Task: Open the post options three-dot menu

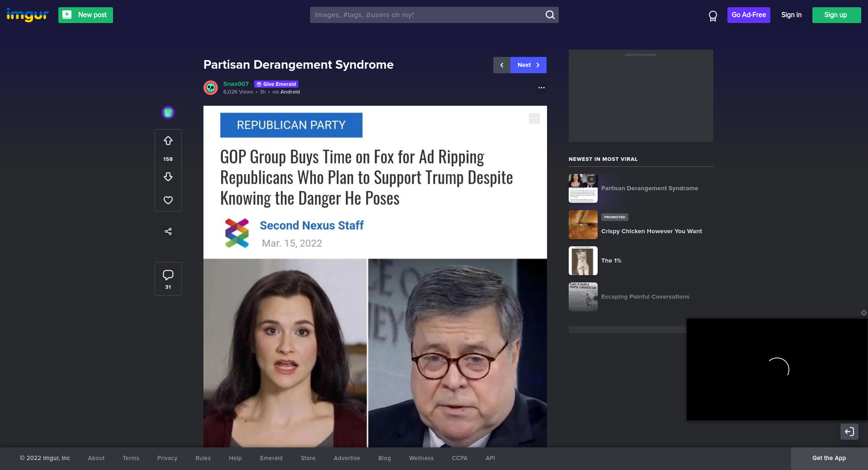Action: tap(541, 88)
